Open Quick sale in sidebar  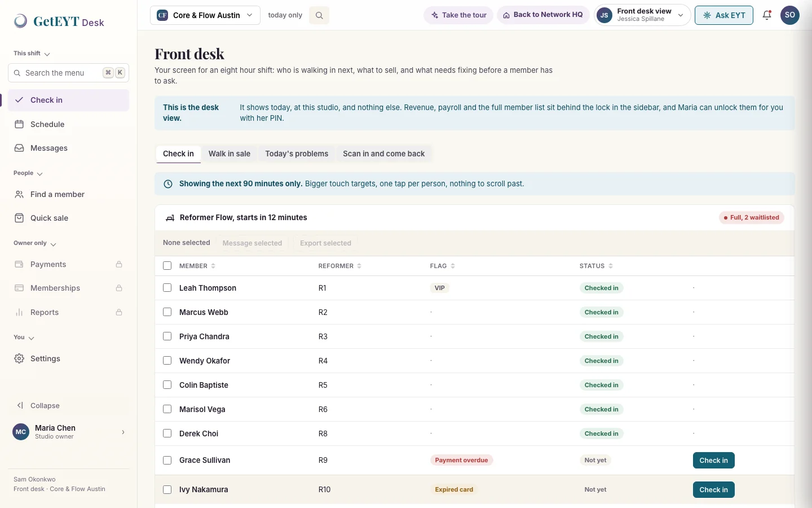coord(68,218)
